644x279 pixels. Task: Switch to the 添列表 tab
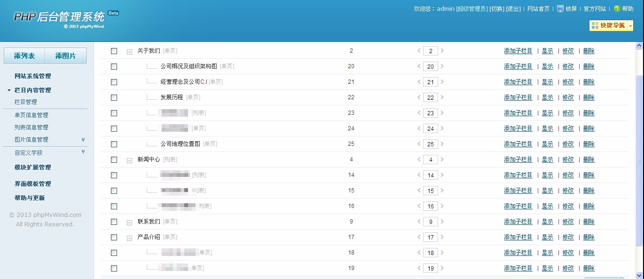coord(24,55)
